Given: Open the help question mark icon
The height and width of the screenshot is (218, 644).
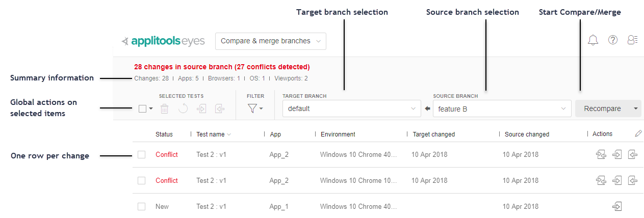Looking at the screenshot, I should [613, 40].
